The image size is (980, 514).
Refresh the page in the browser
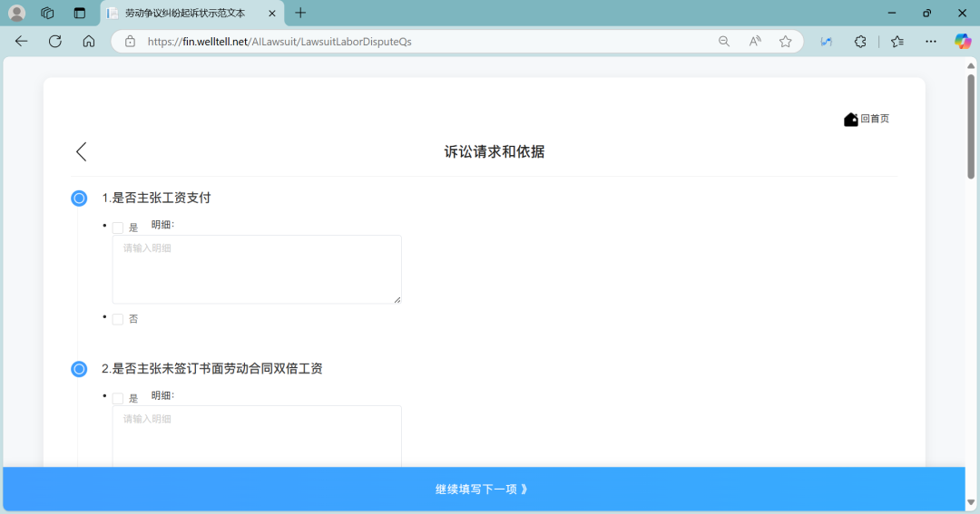click(55, 41)
